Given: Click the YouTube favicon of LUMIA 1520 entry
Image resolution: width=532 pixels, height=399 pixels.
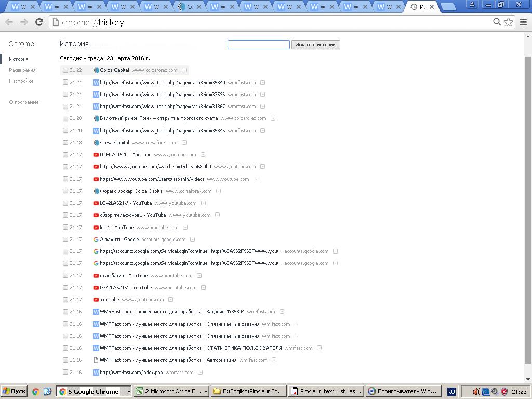Looking at the screenshot, I should (96, 155).
